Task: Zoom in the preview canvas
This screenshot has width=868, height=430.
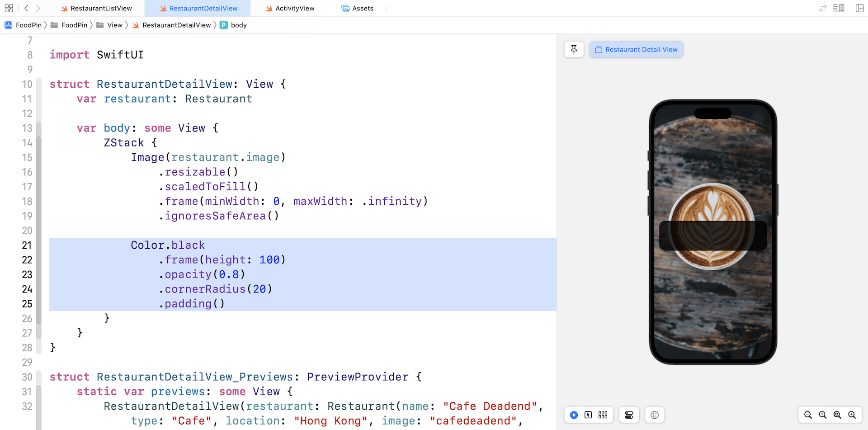Action: (x=852, y=415)
